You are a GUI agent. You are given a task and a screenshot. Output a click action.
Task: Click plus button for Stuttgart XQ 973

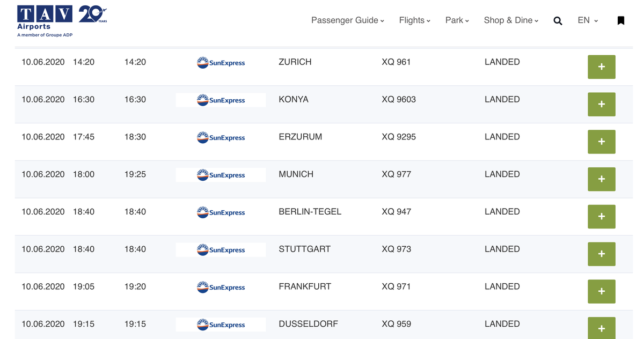[x=602, y=254]
